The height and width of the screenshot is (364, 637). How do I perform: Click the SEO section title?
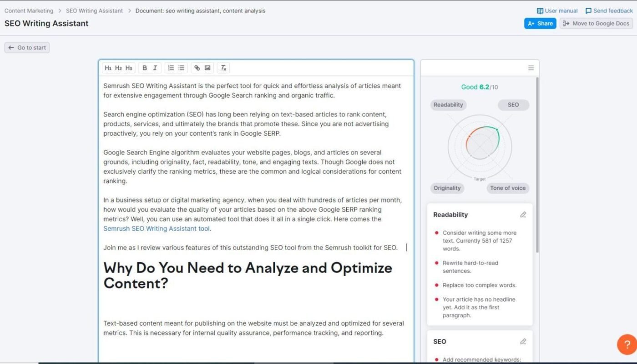coord(440,342)
